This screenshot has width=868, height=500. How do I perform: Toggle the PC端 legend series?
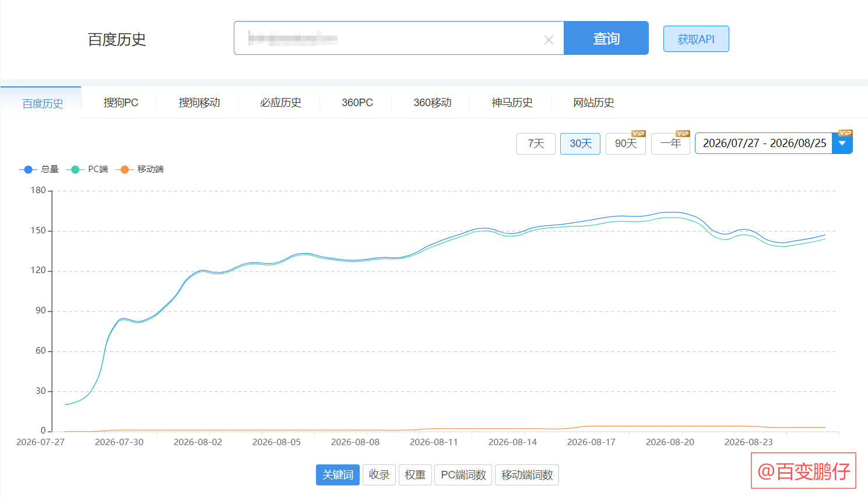point(87,169)
